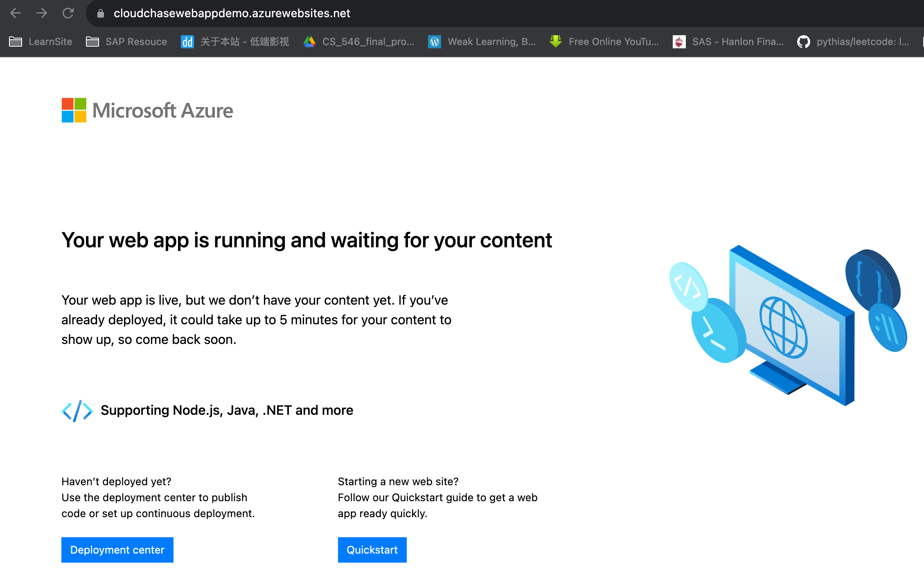The image size is (924, 579).
Task: Open the SAP Resouce bookmark folder
Action: pos(126,42)
